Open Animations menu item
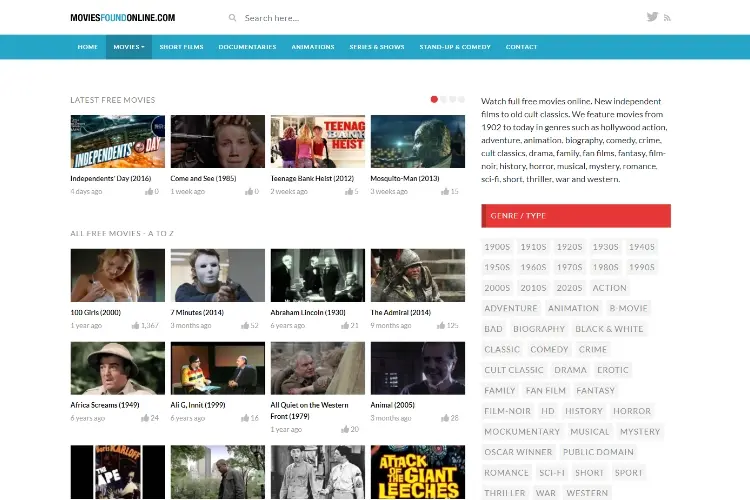750x500 pixels. (x=313, y=47)
